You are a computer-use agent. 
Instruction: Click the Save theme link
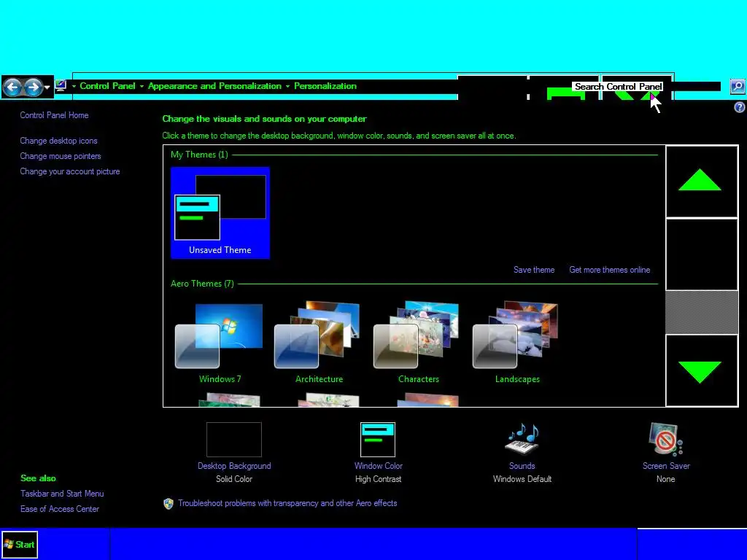(x=534, y=270)
